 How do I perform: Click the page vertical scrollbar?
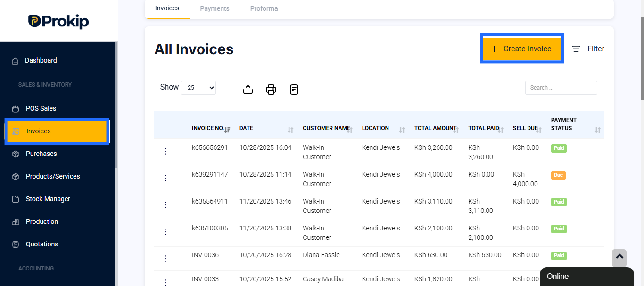642,59
